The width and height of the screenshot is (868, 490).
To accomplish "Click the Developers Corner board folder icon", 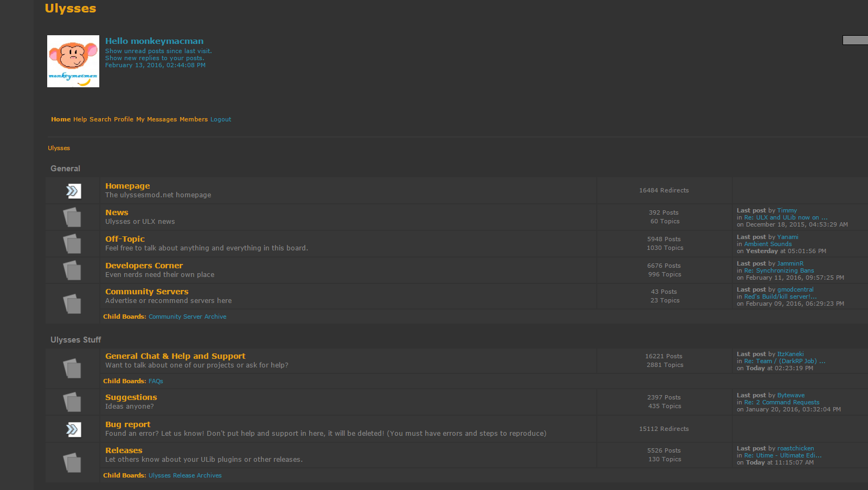I will pyautogui.click(x=72, y=270).
